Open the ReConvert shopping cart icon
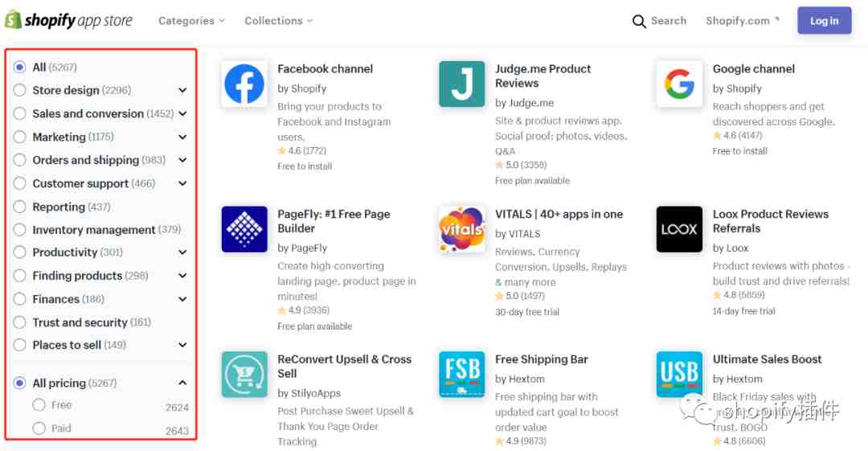The height and width of the screenshot is (451, 868). 244,374
